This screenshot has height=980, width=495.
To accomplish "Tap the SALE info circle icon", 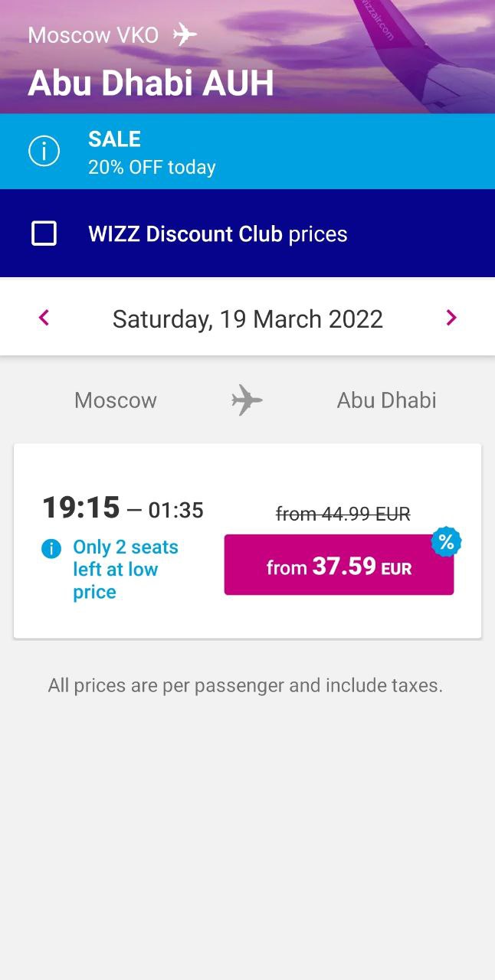I will (44, 152).
